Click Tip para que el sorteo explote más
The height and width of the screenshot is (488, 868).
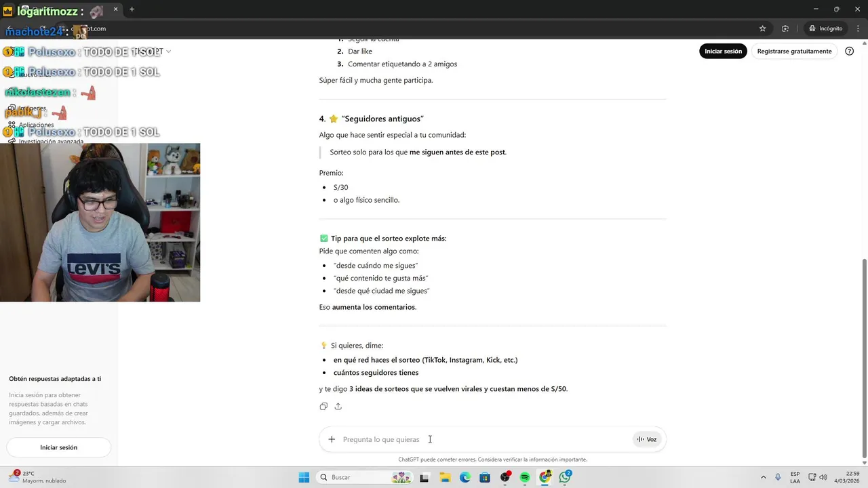pyautogui.click(x=389, y=239)
